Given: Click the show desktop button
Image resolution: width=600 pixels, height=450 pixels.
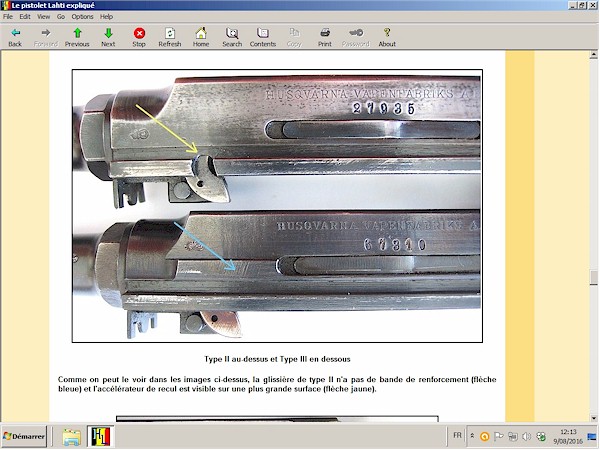Looking at the screenshot, I should point(592,436).
